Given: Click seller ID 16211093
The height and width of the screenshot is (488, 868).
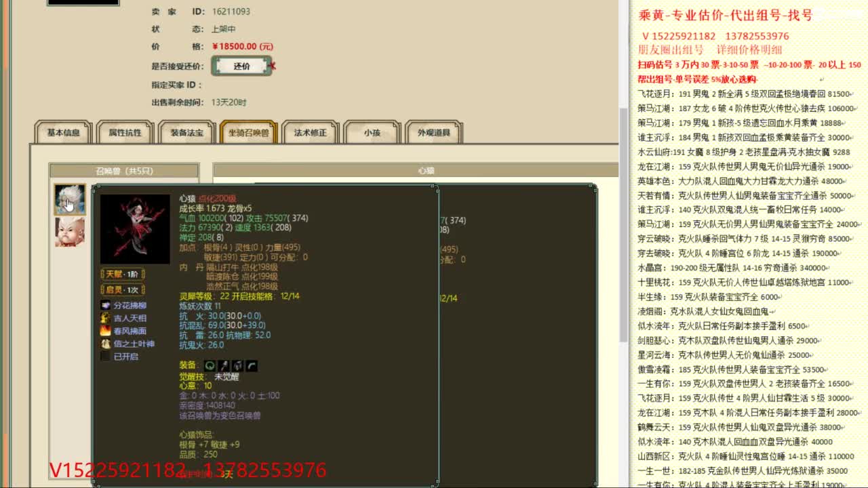Looking at the screenshot, I should pyautogui.click(x=231, y=12).
